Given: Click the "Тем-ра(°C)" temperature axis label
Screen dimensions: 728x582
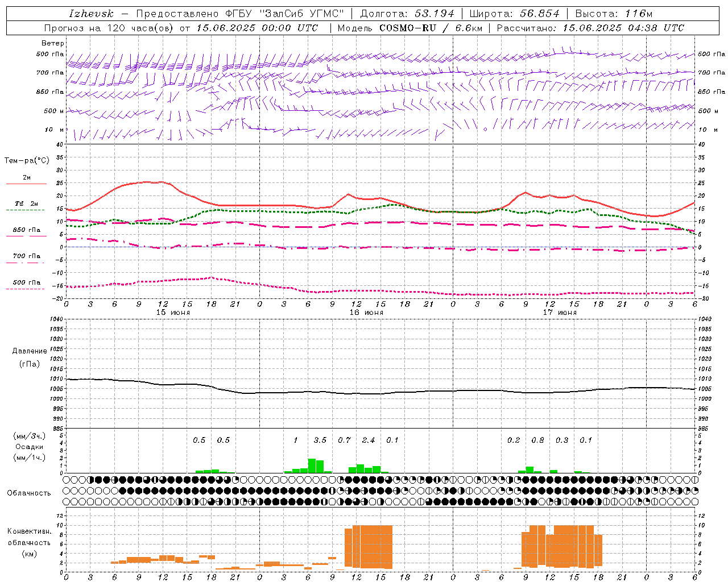Looking at the screenshot, I should pos(27,161).
